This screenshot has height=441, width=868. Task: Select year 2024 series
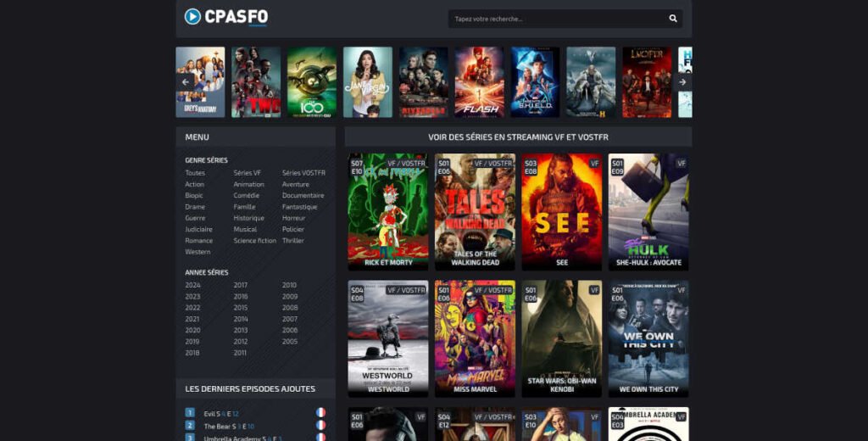pyautogui.click(x=192, y=285)
